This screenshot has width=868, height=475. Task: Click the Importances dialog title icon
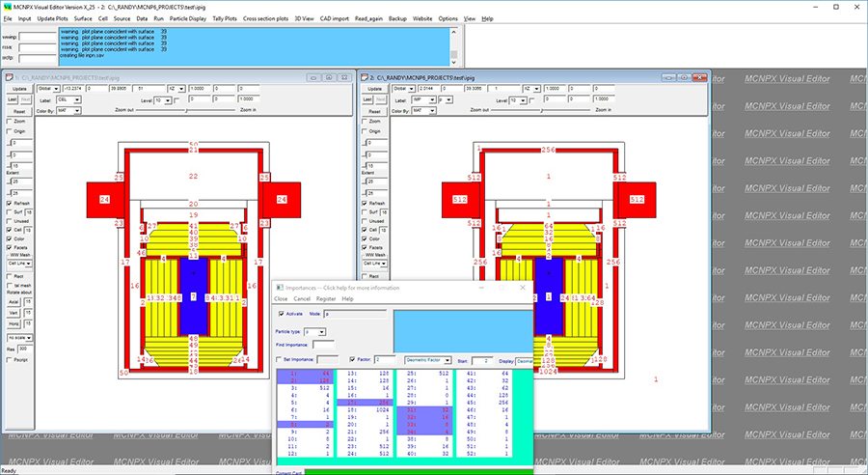pos(280,288)
